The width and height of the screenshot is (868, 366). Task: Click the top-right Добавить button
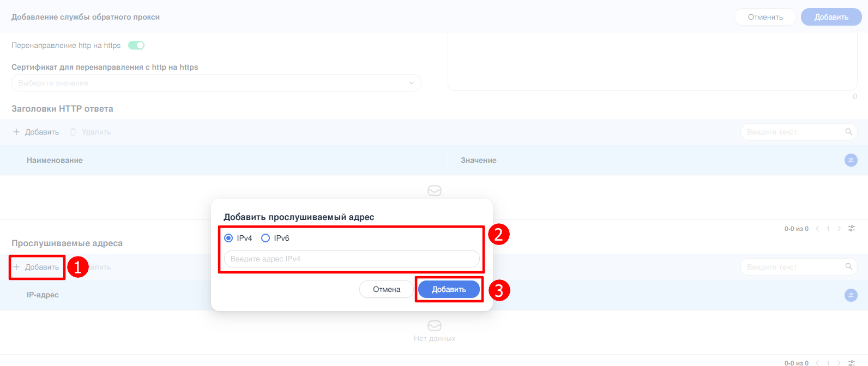[831, 17]
